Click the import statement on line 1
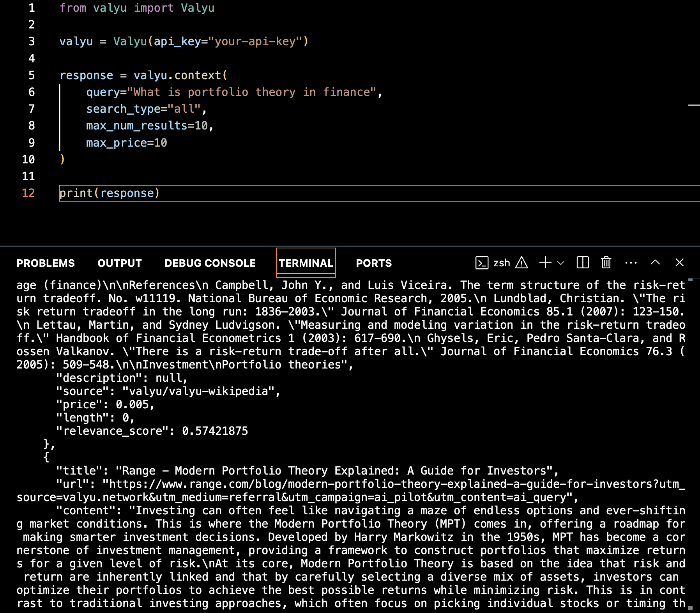 (137, 8)
